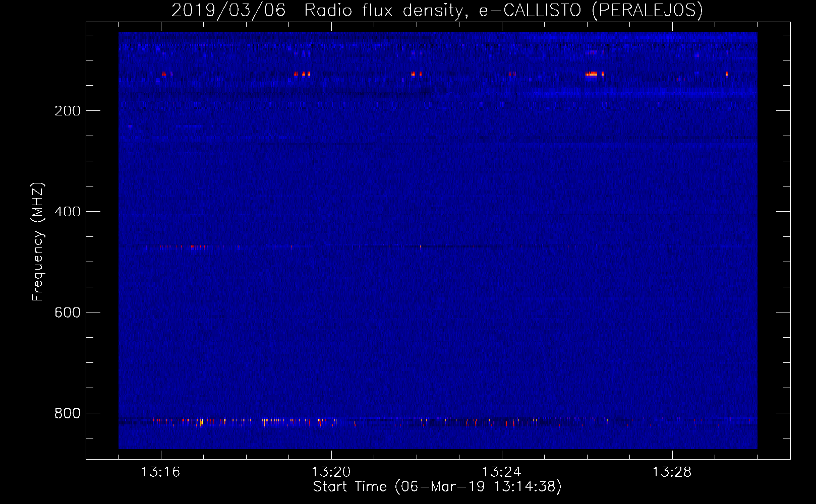Click the 800 frequency tick label
Image resolution: width=816 pixels, height=504 pixels.
point(67,413)
